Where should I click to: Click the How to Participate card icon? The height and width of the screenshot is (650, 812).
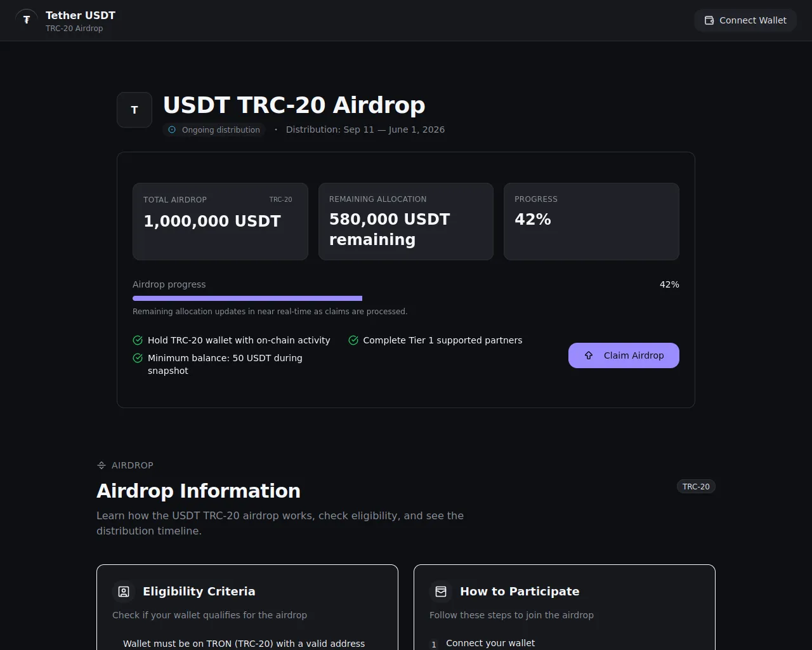point(441,592)
